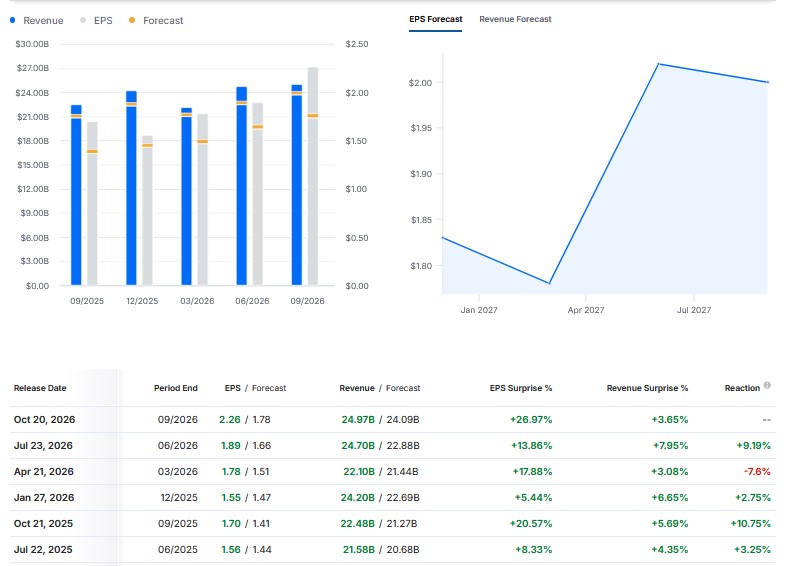
Task: Click the +13.86% EPS surprise value
Action: [x=531, y=446]
